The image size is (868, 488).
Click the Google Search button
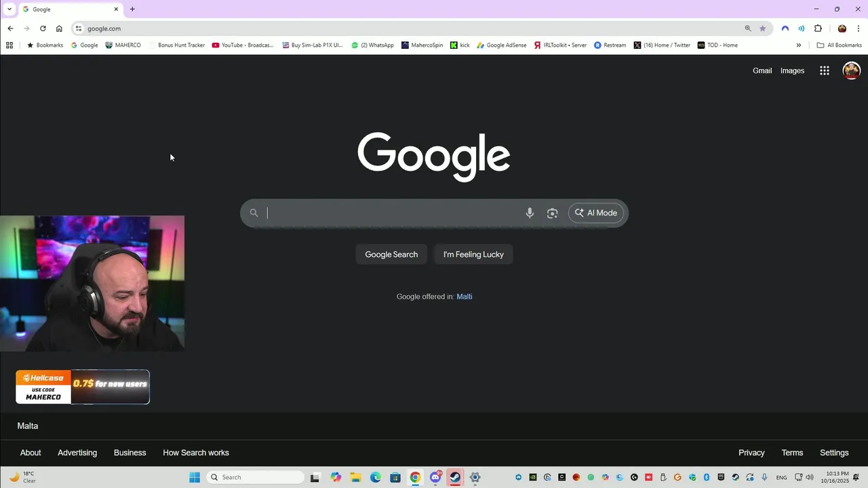click(391, 254)
